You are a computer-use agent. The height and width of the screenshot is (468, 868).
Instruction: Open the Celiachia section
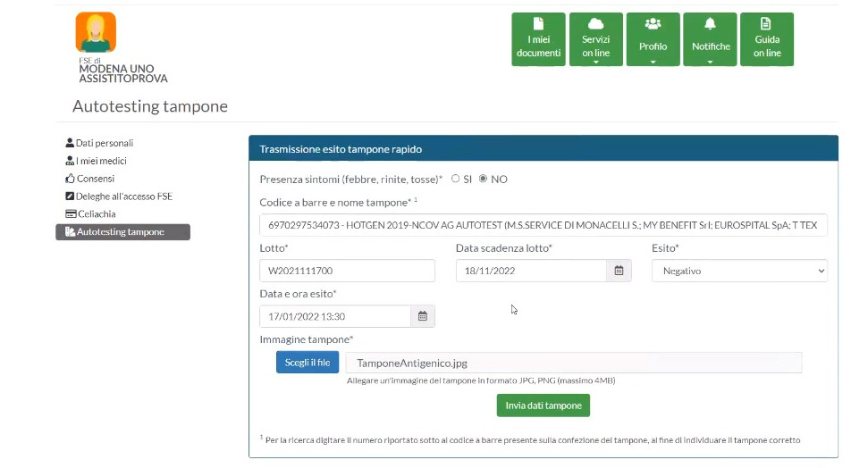(95, 214)
